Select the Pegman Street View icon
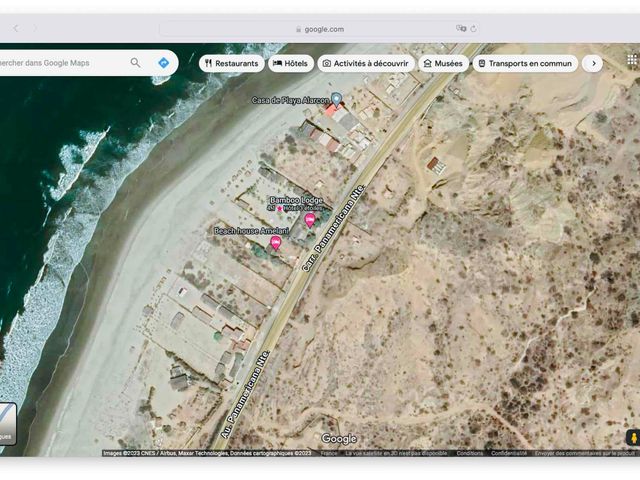Image resolution: width=640 pixels, height=480 pixels. pos(633,438)
